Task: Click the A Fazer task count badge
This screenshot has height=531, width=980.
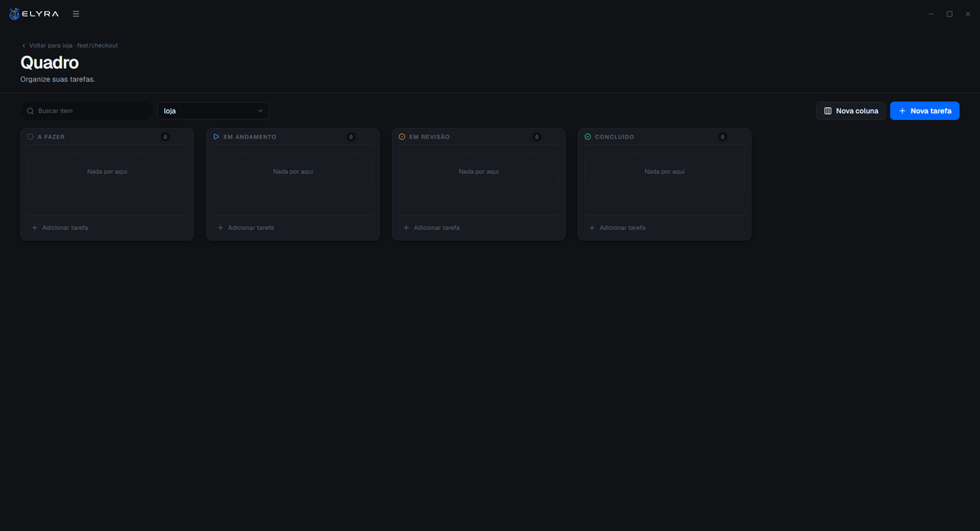Action: [x=165, y=137]
